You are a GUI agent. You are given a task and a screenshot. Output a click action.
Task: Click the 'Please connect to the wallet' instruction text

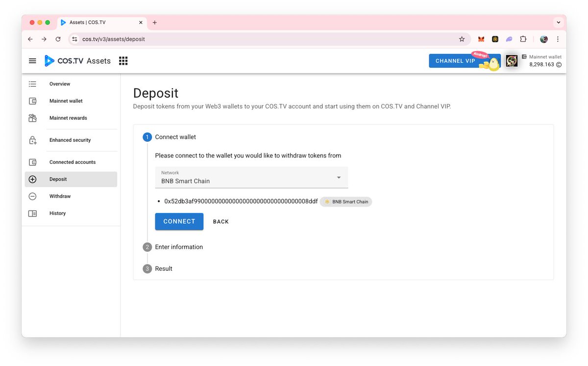point(248,156)
